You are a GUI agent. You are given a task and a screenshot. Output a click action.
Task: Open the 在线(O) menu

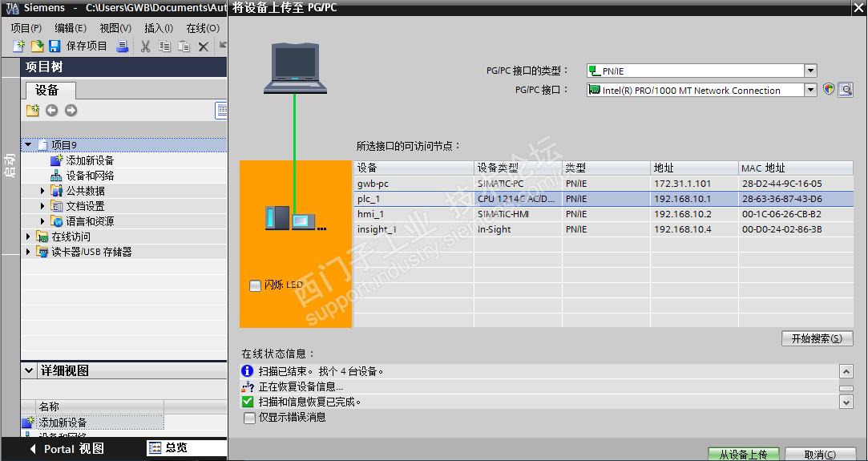203,28
